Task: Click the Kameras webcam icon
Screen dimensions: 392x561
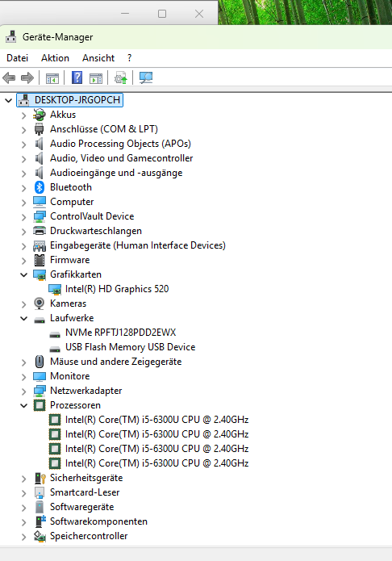Action: tap(40, 304)
